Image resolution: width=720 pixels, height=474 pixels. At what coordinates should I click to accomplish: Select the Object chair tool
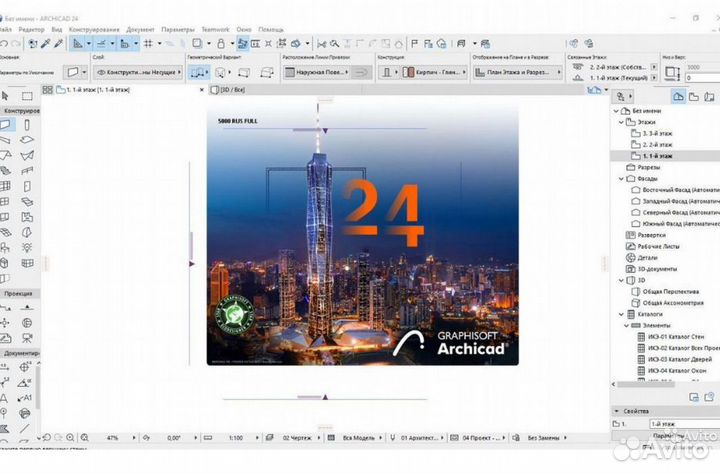point(5,248)
